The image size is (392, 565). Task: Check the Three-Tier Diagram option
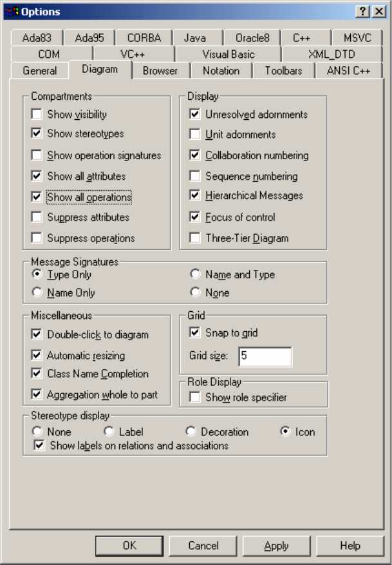(195, 238)
